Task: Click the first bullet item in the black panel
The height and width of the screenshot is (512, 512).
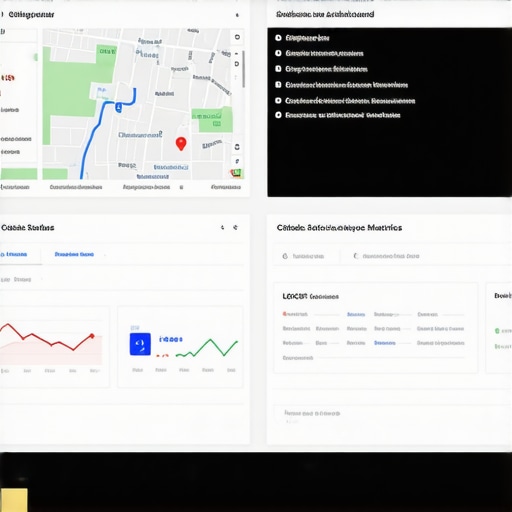Action: [x=302, y=38]
